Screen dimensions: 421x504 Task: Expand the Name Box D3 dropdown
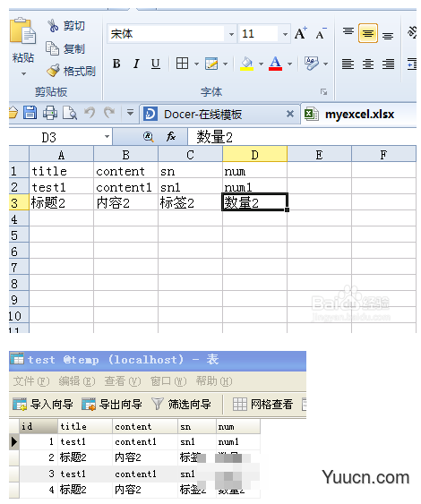tap(107, 137)
